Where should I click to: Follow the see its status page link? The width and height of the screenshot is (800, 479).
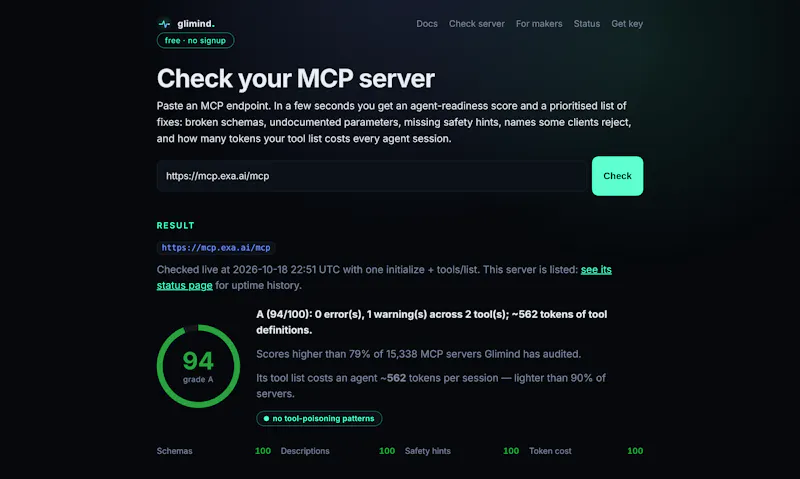tap(596, 269)
